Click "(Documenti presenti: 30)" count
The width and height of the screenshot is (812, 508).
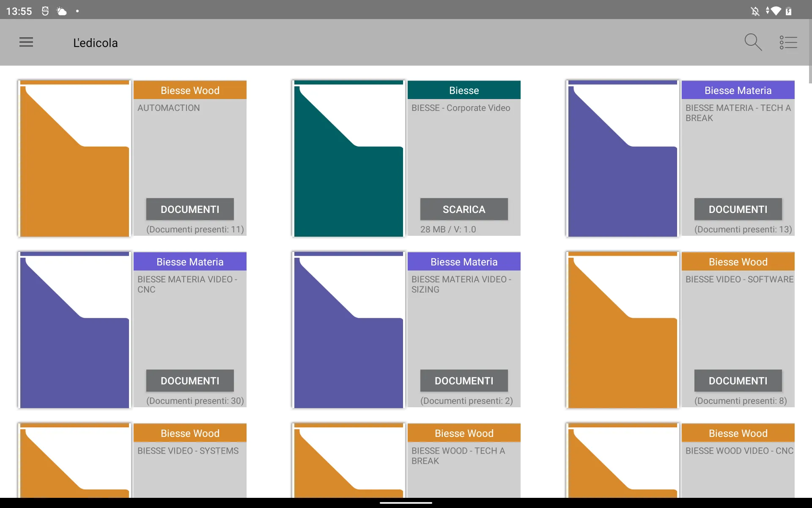pos(195,401)
